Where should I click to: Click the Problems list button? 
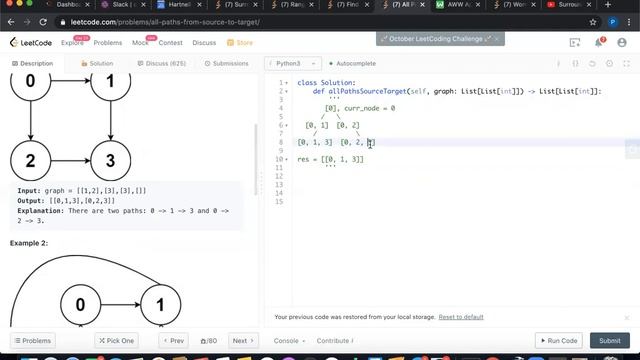click(33, 340)
